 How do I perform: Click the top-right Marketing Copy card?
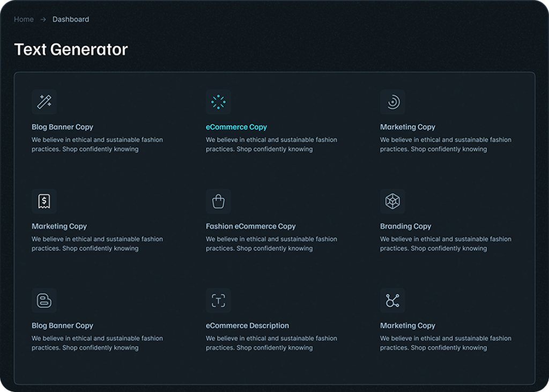[x=407, y=127]
